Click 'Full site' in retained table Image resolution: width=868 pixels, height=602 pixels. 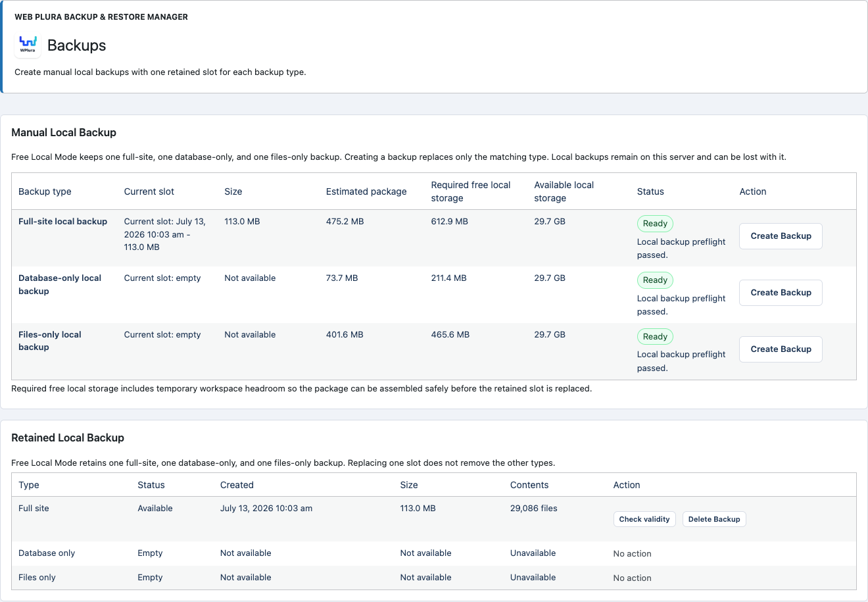[34, 509]
